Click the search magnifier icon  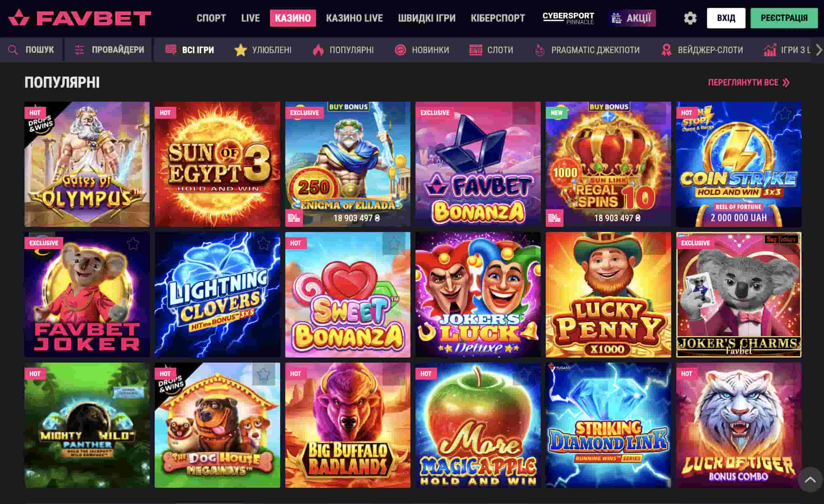13,50
